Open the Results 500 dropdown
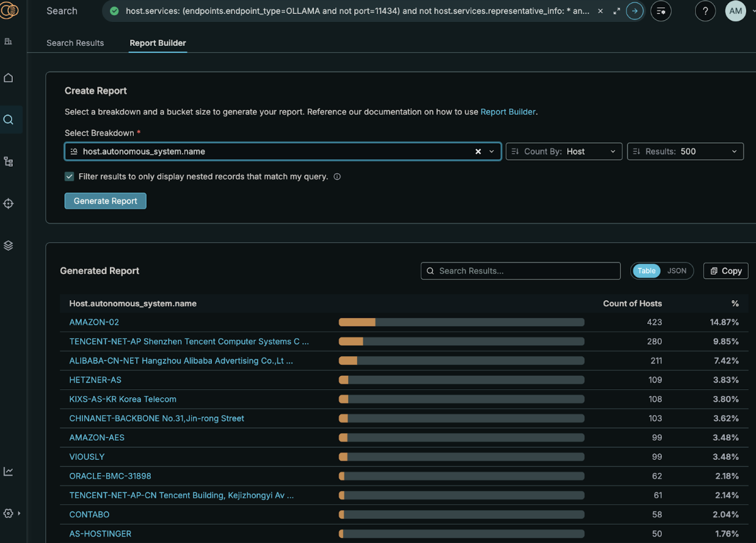Screen dimensions: 756x543 pos(685,151)
